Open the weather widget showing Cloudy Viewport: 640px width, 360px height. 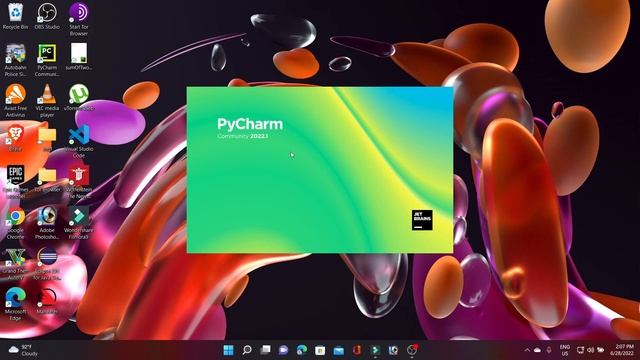[x=23, y=350]
